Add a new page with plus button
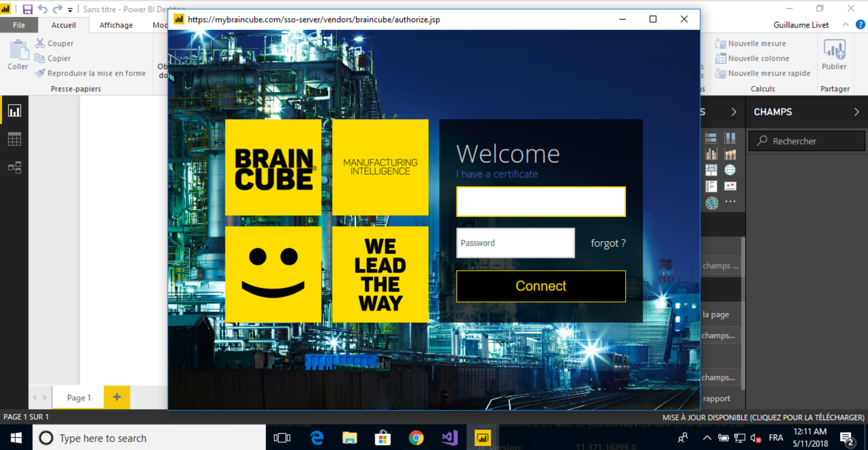This screenshot has width=868, height=450. pos(117,397)
